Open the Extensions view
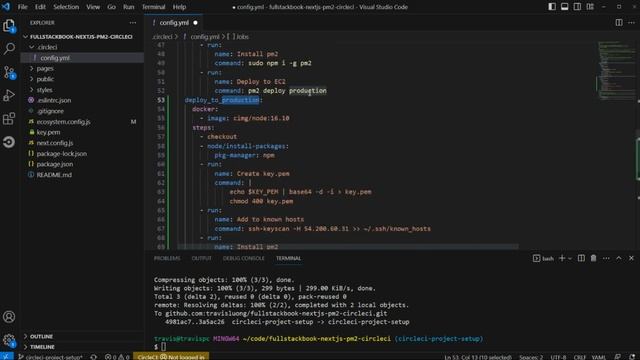 (9, 119)
